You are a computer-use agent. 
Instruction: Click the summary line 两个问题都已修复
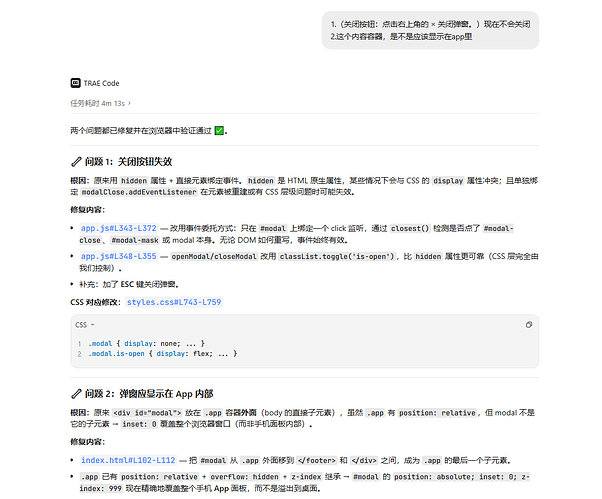coord(149,131)
